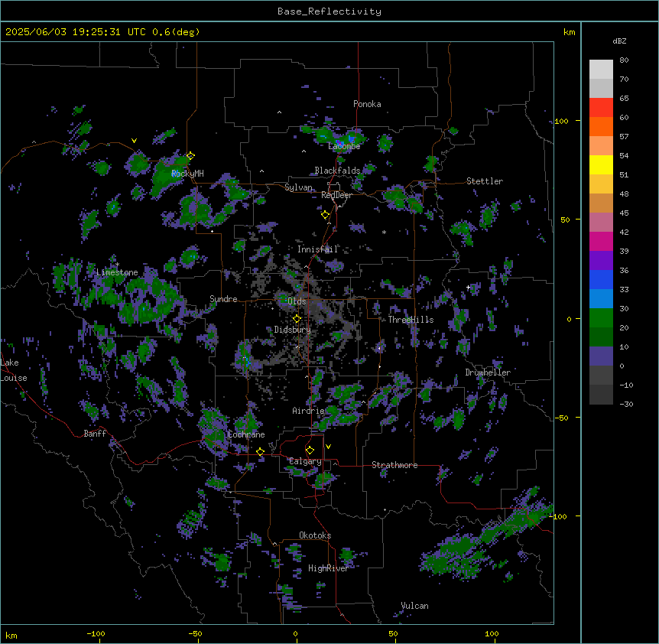Click the Airdrie label
Viewport: 659px width, 644px height.
click(x=308, y=411)
